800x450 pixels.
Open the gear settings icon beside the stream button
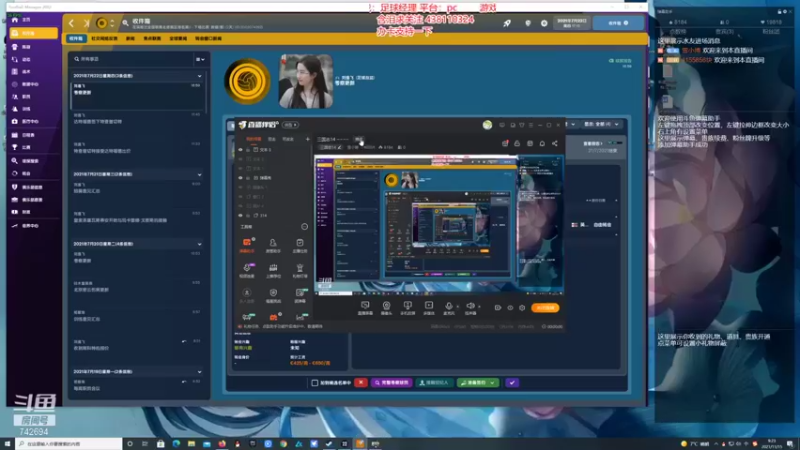(522, 308)
